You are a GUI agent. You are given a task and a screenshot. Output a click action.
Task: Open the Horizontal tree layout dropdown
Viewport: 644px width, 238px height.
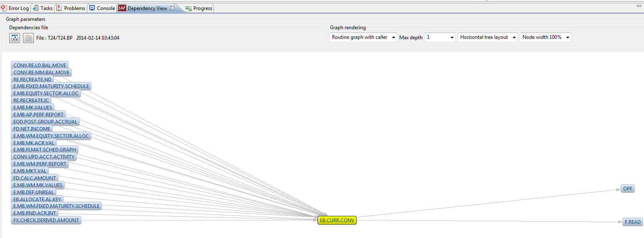tap(488, 37)
